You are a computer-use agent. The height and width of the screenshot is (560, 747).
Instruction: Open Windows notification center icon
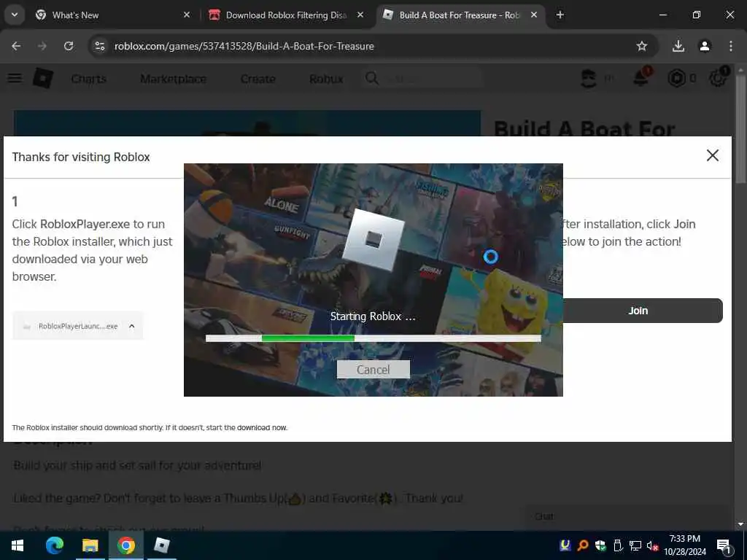click(x=724, y=545)
